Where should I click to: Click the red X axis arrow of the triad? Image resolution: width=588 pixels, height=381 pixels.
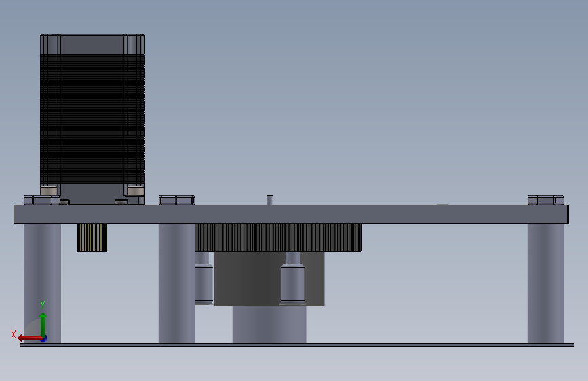[29, 338]
